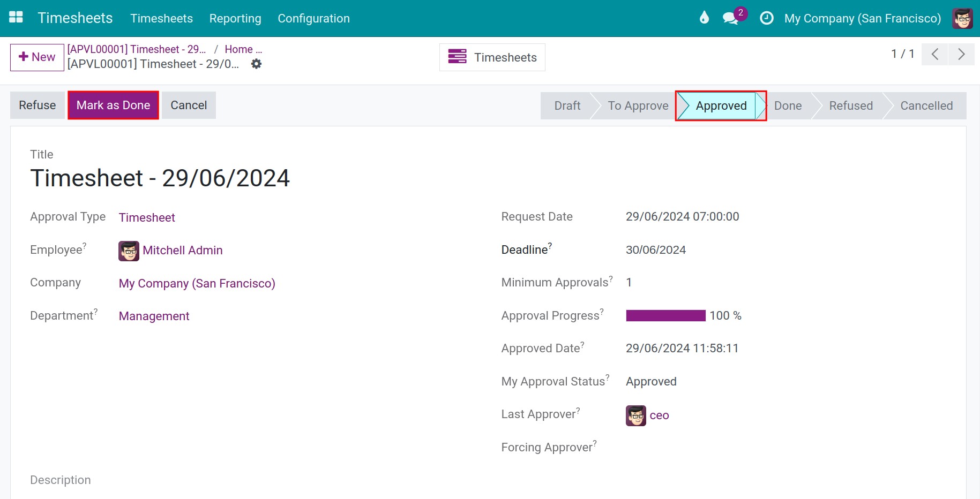Click the Department field label
The image size is (980, 499).
click(x=64, y=315)
